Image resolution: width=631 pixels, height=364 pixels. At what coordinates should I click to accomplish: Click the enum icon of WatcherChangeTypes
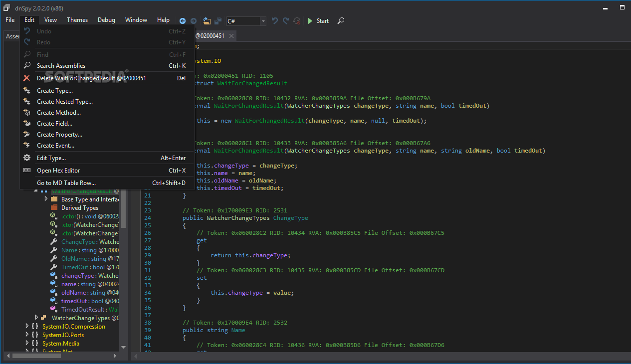tap(44, 318)
